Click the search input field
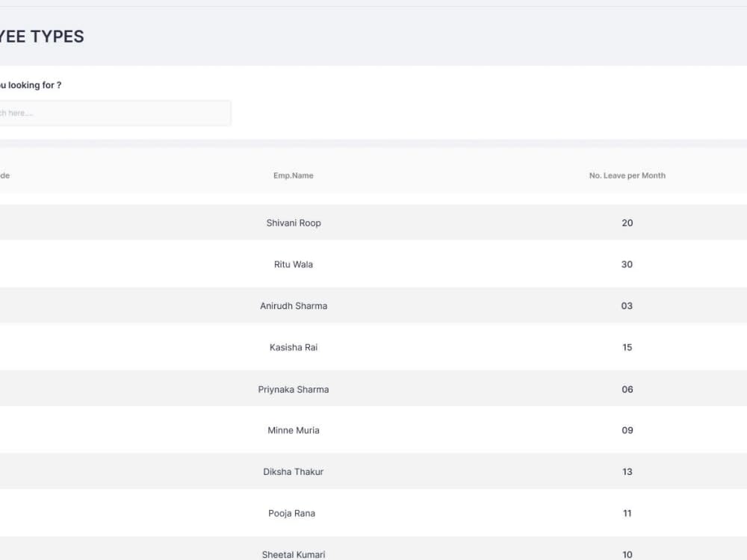Screen dimensions: 747x560 click(115, 113)
